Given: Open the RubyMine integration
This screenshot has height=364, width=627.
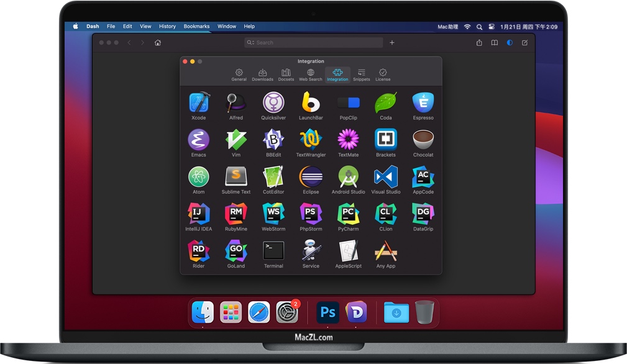Looking at the screenshot, I should [236, 214].
